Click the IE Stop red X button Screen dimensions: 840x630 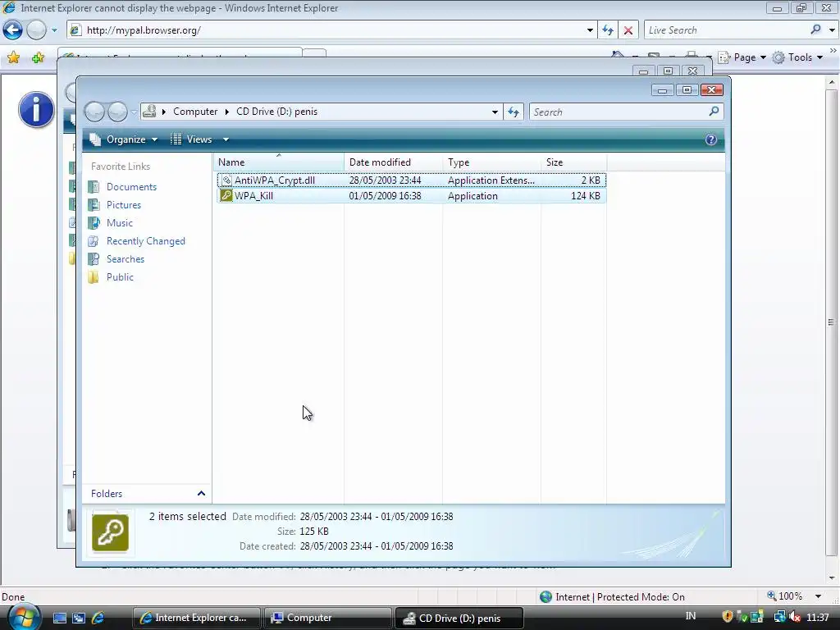point(628,30)
